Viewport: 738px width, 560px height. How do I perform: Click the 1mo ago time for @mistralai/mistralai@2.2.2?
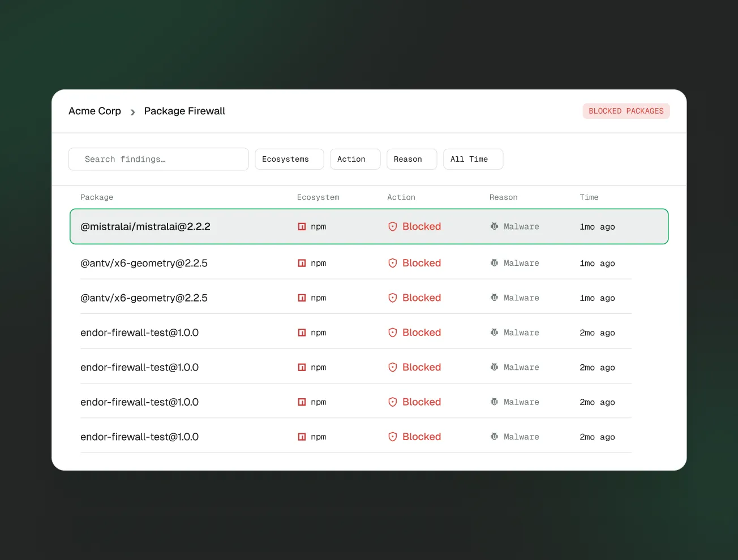(597, 227)
